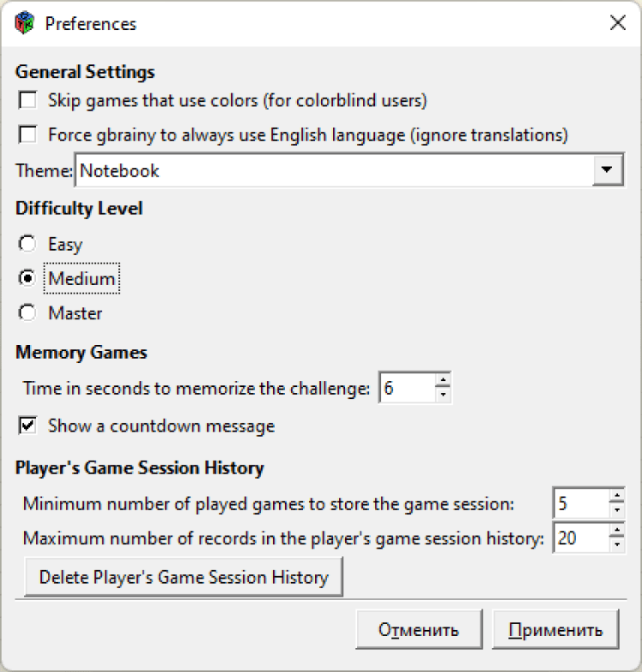Enable skipping games that use colors

click(x=28, y=101)
